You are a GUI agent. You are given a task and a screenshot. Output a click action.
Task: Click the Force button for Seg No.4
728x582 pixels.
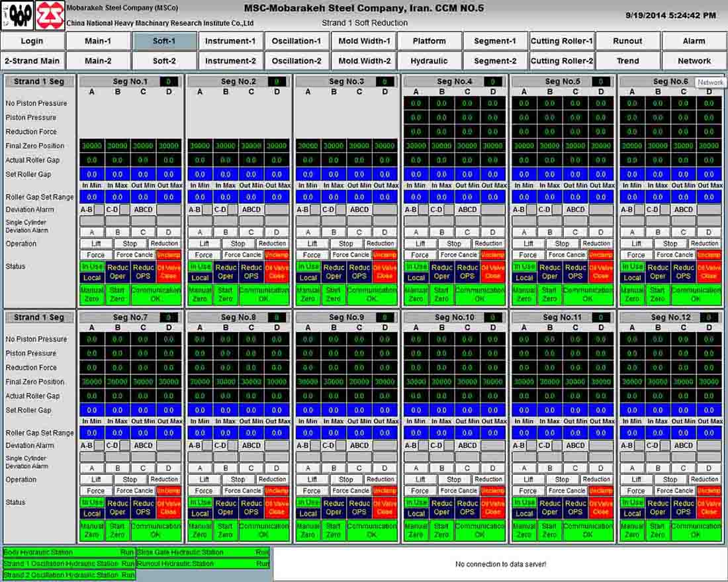420,255
